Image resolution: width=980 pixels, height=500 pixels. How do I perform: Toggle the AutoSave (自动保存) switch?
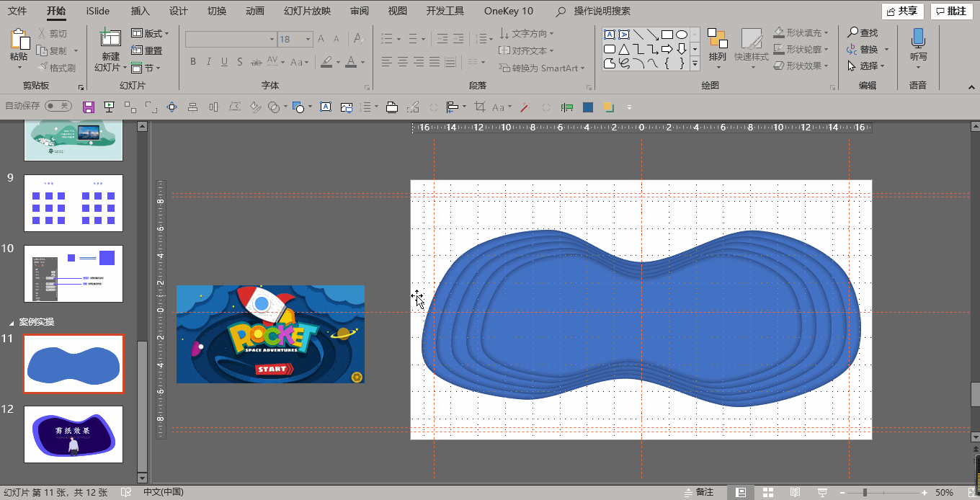coord(58,106)
